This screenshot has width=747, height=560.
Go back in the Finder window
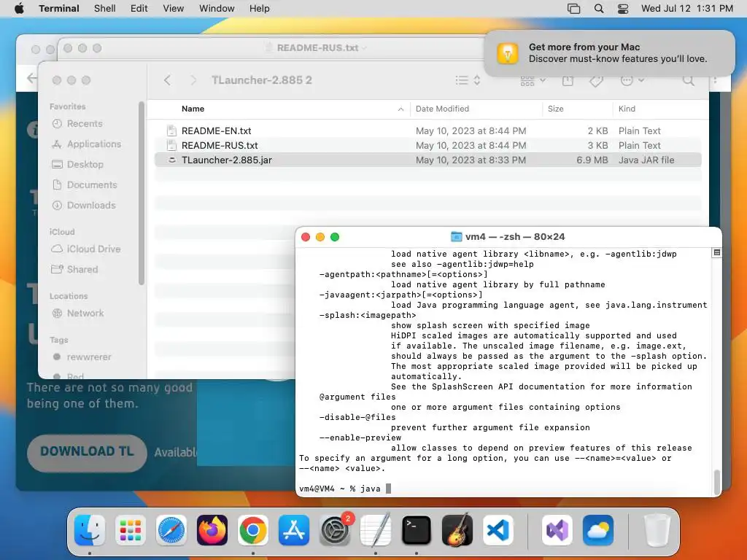[x=167, y=80]
